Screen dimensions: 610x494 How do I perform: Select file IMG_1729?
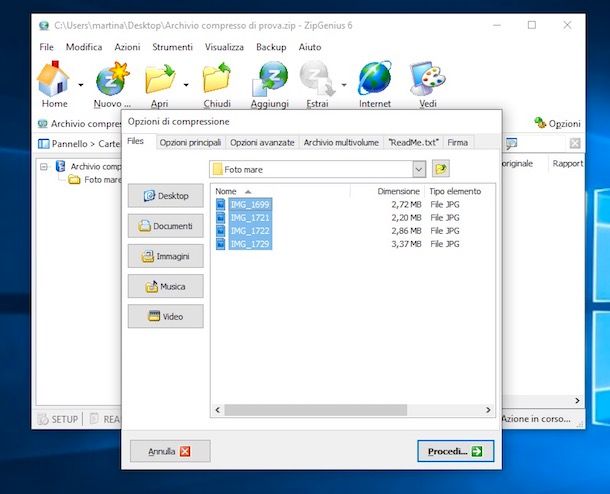[x=250, y=244]
